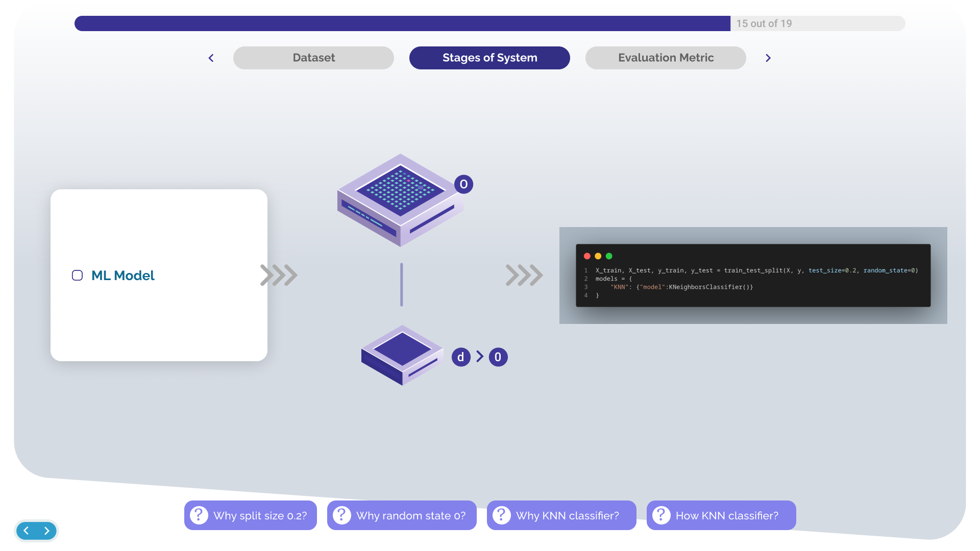
Task: Open the Evaluation Metric tab
Action: click(666, 58)
